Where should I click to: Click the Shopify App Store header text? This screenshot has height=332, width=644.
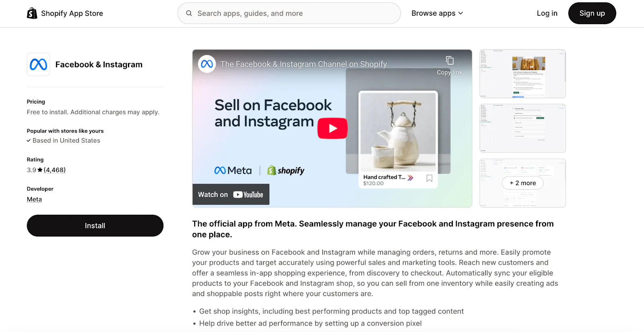[72, 13]
